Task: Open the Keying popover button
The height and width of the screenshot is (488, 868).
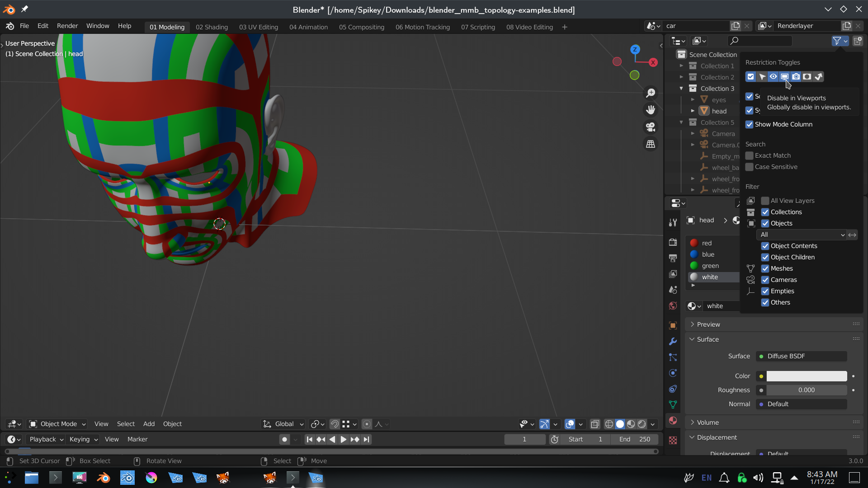Action: point(84,439)
